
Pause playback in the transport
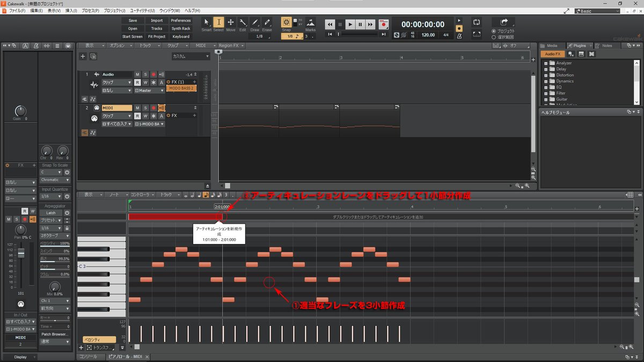360,24
